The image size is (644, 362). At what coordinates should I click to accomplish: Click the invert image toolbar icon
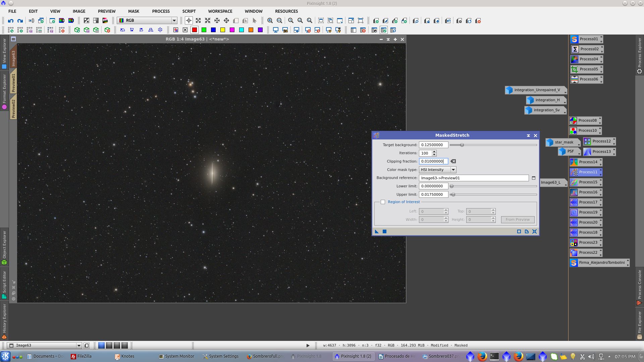[x=86, y=21]
